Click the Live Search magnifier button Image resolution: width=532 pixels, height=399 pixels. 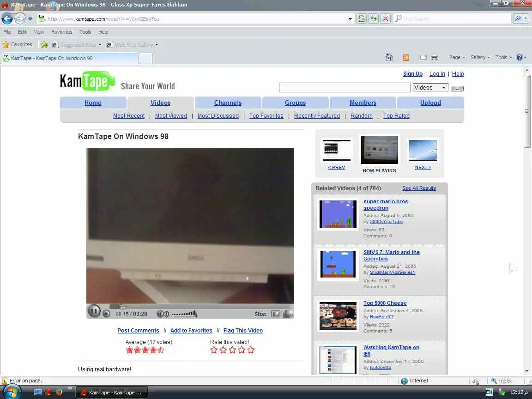[517, 18]
